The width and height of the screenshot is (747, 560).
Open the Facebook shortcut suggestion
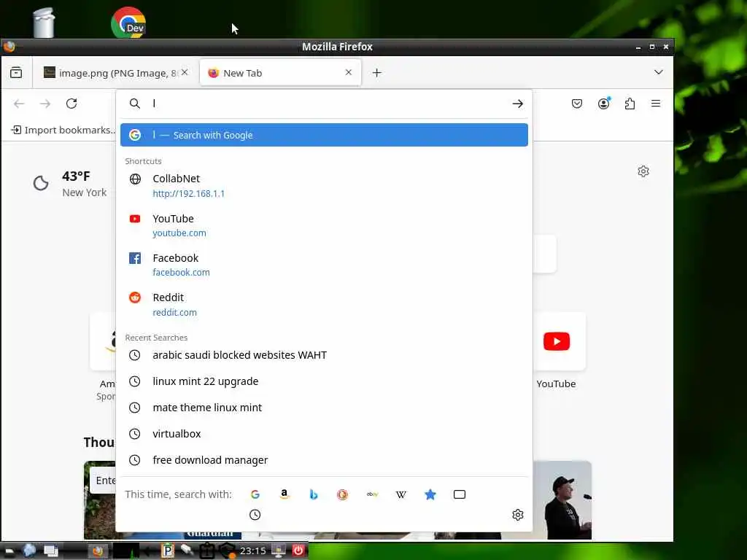click(x=324, y=265)
